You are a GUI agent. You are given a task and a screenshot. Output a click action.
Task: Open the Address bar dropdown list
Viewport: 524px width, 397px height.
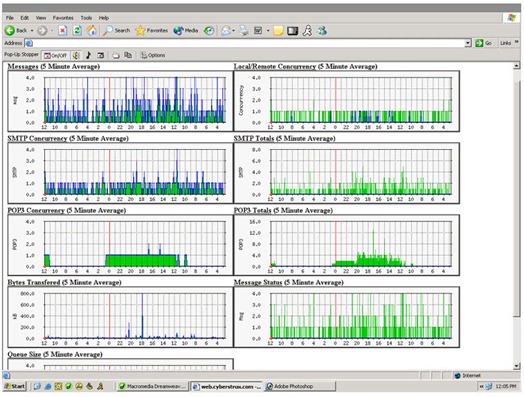(468, 43)
